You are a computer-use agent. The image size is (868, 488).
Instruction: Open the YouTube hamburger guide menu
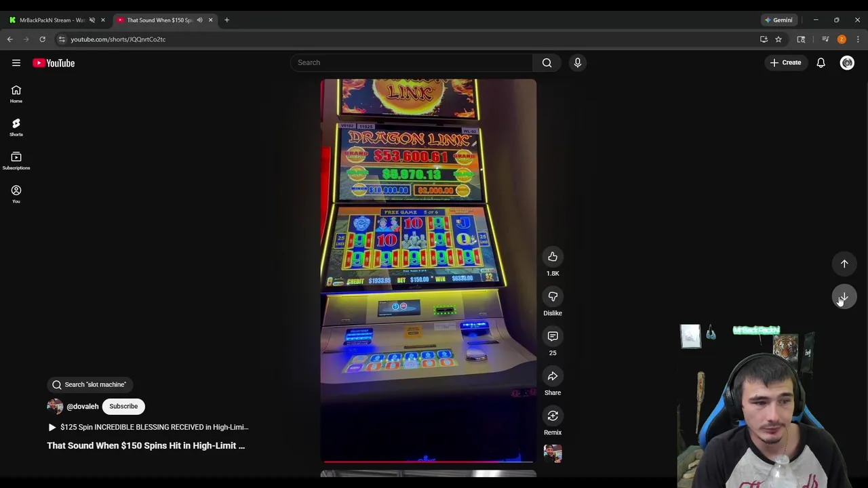pyautogui.click(x=16, y=63)
